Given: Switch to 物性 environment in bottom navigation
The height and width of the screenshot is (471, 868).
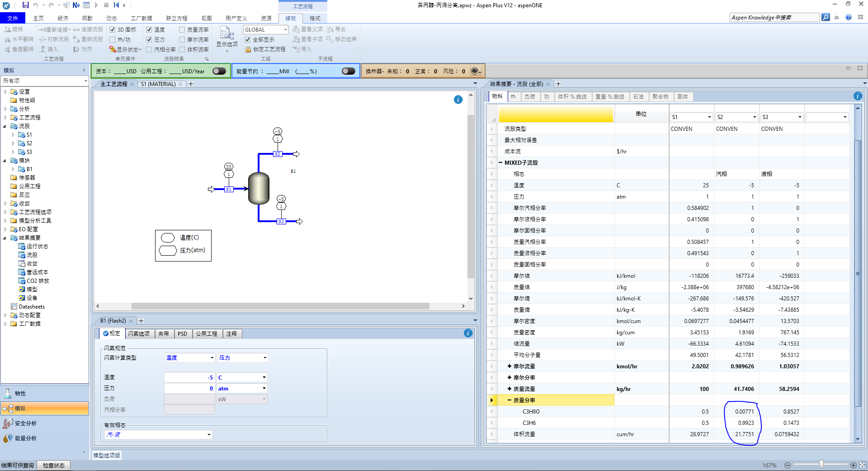Looking at the screenshot, I should click(45, 393).
